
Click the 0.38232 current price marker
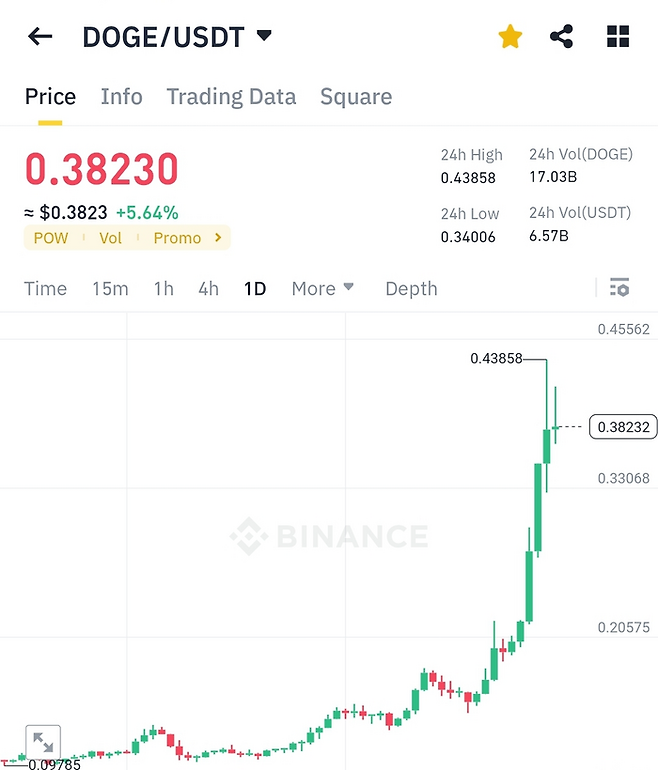coord(623,427)
